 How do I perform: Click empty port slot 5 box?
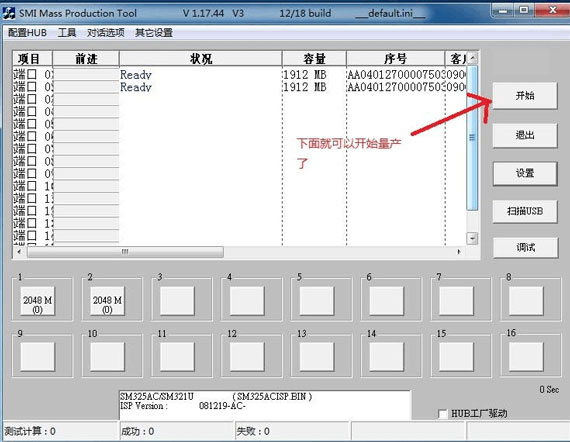(x=317, y=301)
